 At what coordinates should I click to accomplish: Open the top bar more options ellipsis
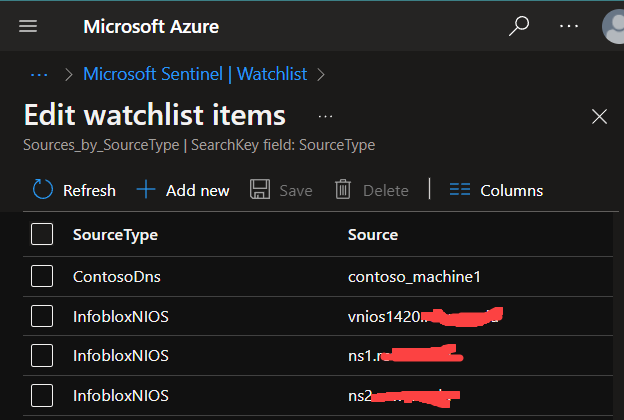click(x=568, y=26)
